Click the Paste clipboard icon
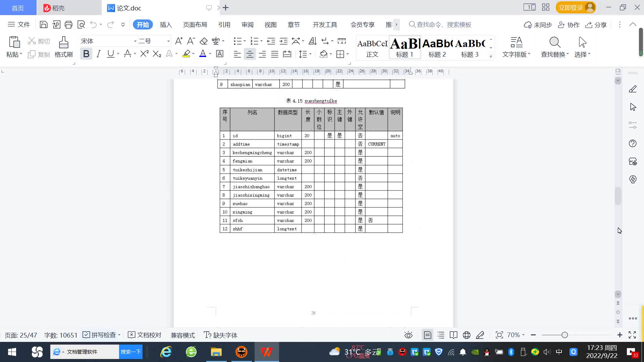This screenshot has width=644, height=362. pos(14,43)
